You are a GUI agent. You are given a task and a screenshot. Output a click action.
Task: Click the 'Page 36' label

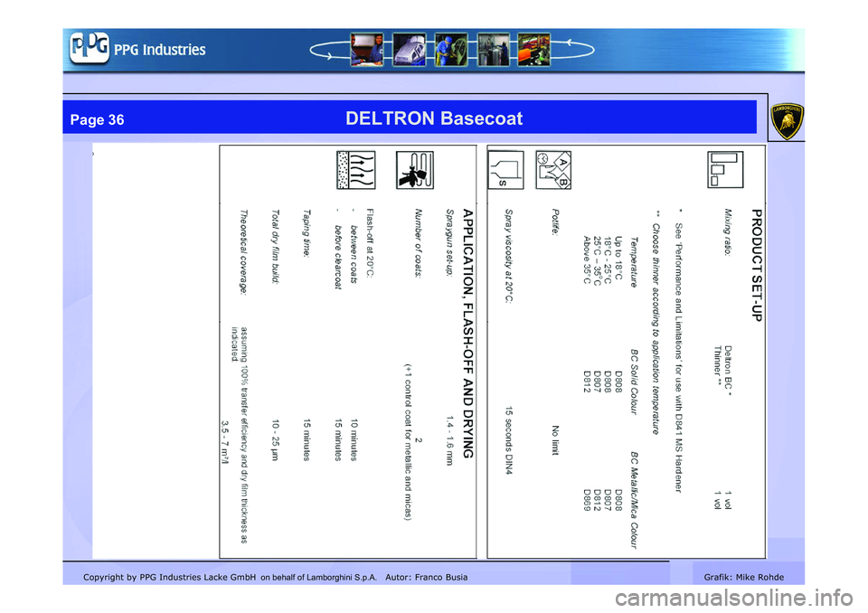[x=97, y=119]
